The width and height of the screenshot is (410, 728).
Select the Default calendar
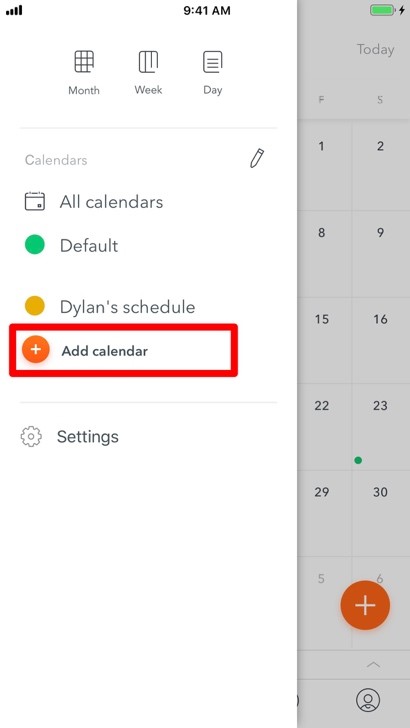point(89,246)
